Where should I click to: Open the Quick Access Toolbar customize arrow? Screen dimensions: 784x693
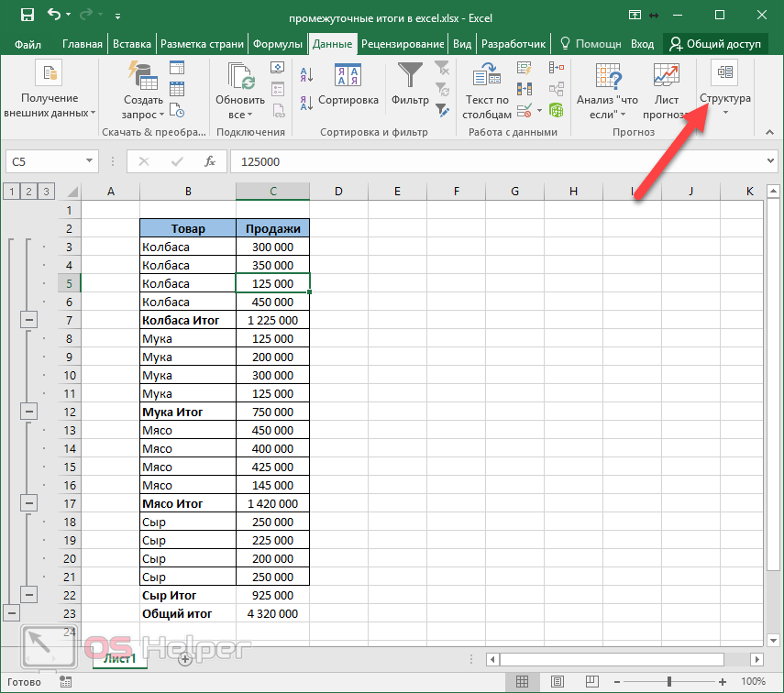tap(117, 16)
